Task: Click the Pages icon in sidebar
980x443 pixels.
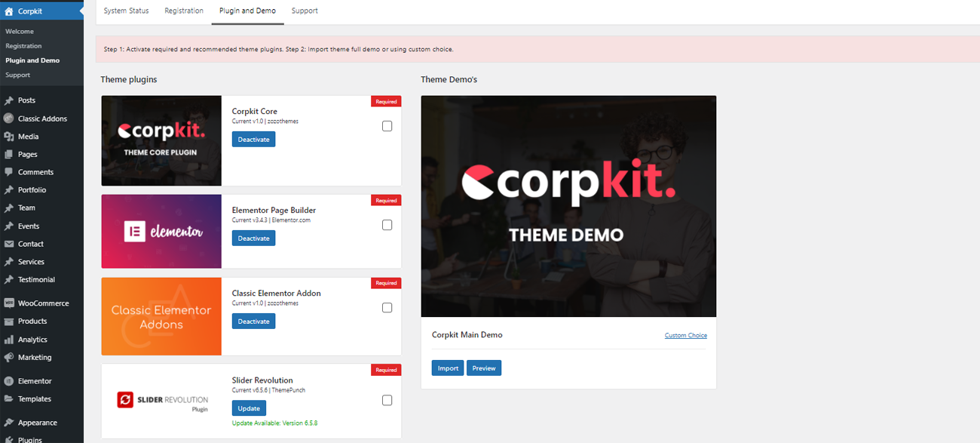Action: pyautogui.click(x=9, y=155)
